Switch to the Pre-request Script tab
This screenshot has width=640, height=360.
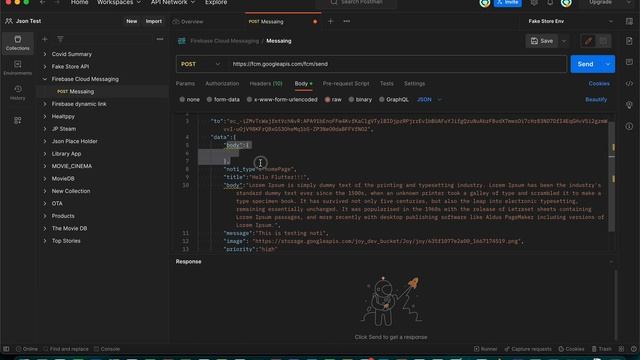[x=346, y=83]
